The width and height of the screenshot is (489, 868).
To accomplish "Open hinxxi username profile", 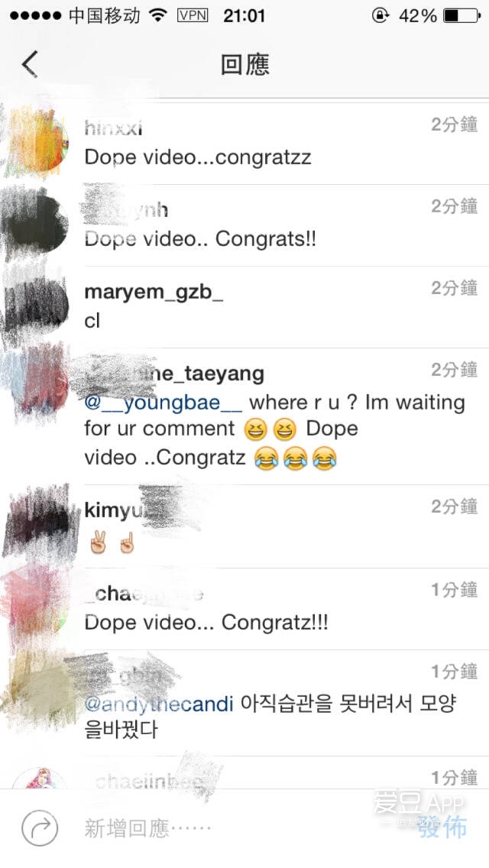I will click(113, 128).
